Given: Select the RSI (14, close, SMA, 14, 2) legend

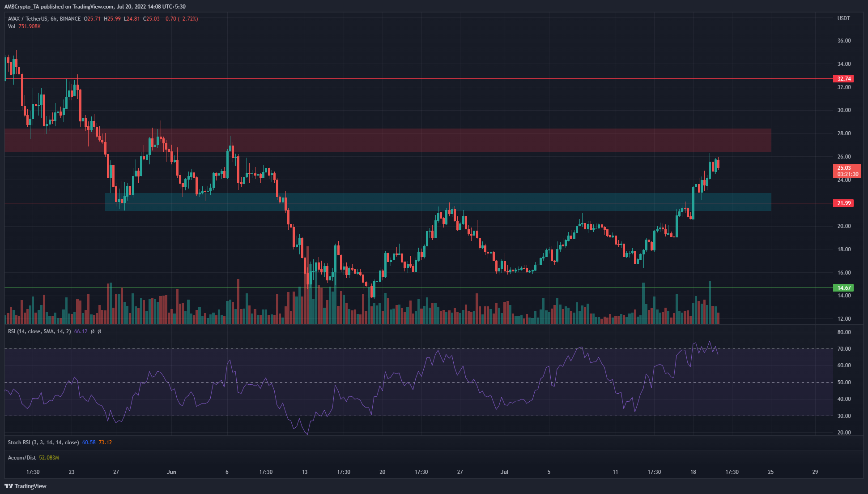Looking at the screenshot, I should [x=39, y=331].
